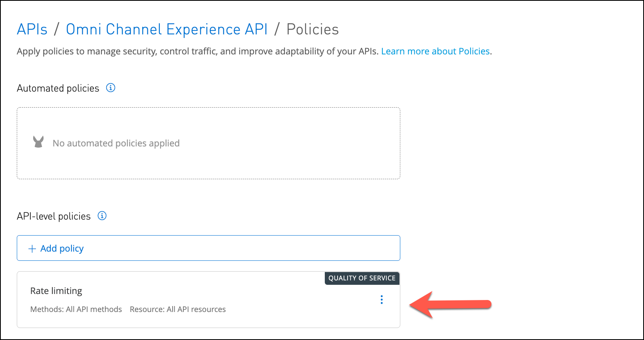
Task: Click the API-level policies heading
Action: point(54,216)
